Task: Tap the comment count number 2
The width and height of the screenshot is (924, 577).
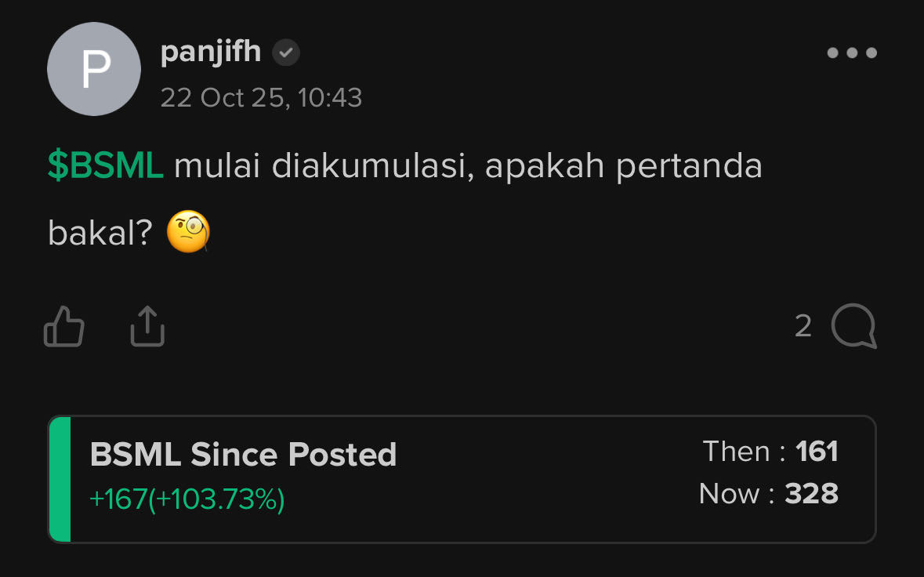Action: click(803, 326)
